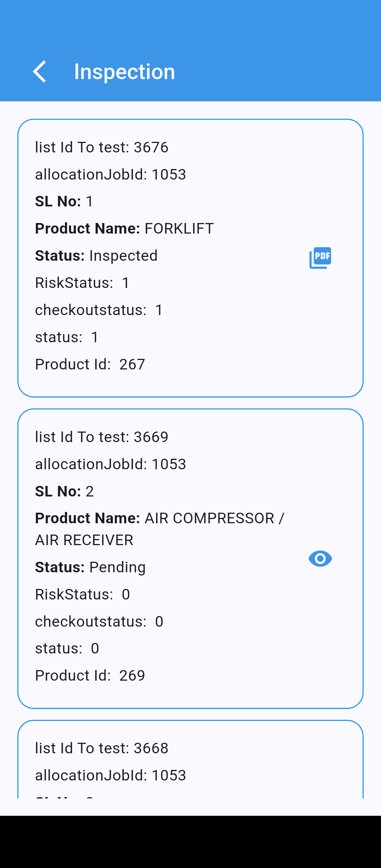381x868 pixels.
Task: Tap the SL No 1 row
Action: 64,201
